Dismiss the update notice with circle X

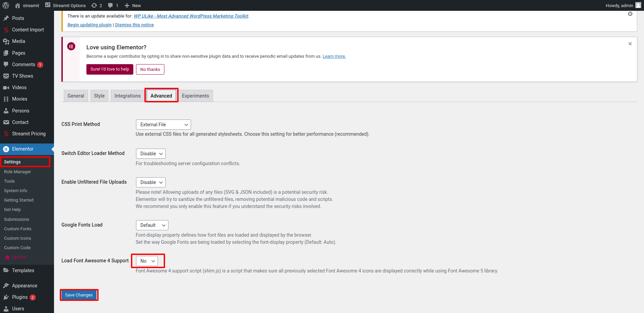tap(630, 14)
